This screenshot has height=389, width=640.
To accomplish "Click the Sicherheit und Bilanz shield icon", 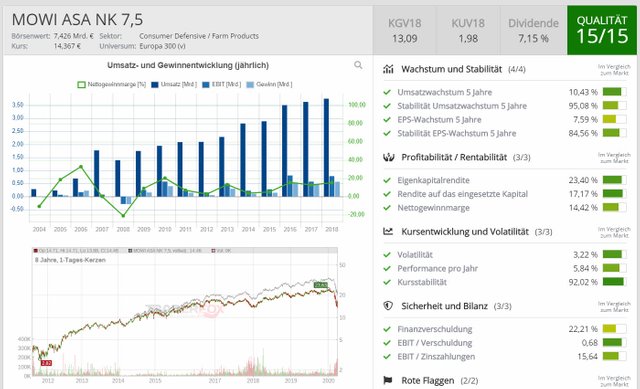I will (388, 306).
